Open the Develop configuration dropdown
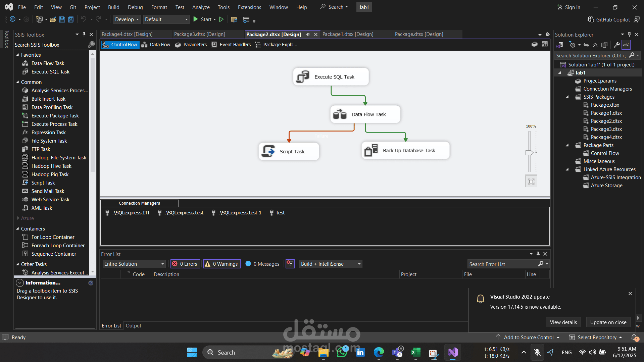This screenshot has height=362, width=644. point(127,19)
